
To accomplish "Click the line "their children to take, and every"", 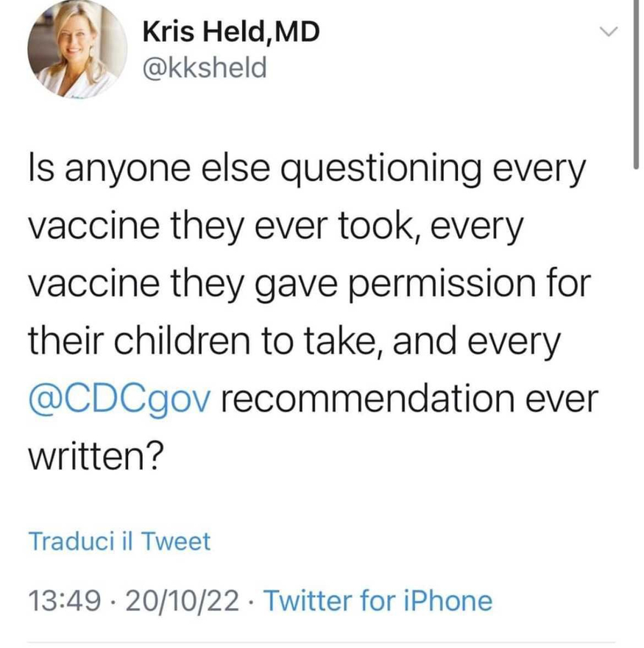I will coord(294,341).
